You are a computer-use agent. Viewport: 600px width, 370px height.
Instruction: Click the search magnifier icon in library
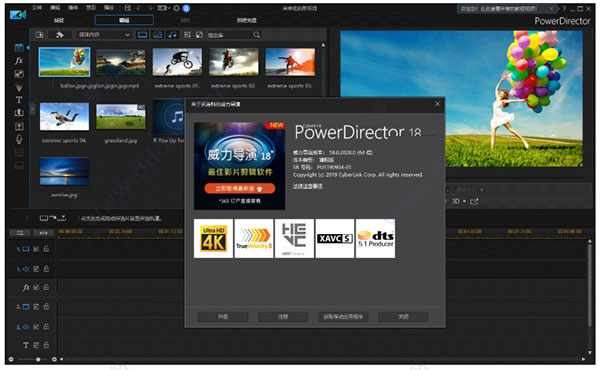click(x=256, y=35)
